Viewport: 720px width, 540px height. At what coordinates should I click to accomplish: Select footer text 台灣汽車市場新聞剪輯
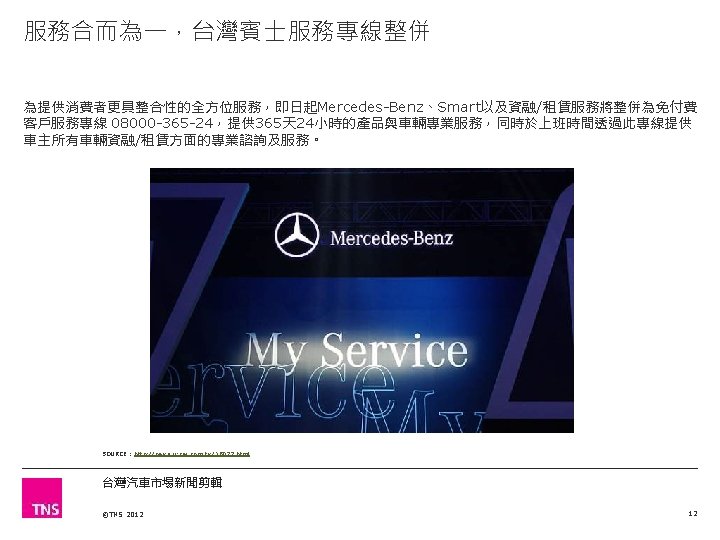click(x=162, y=483)
